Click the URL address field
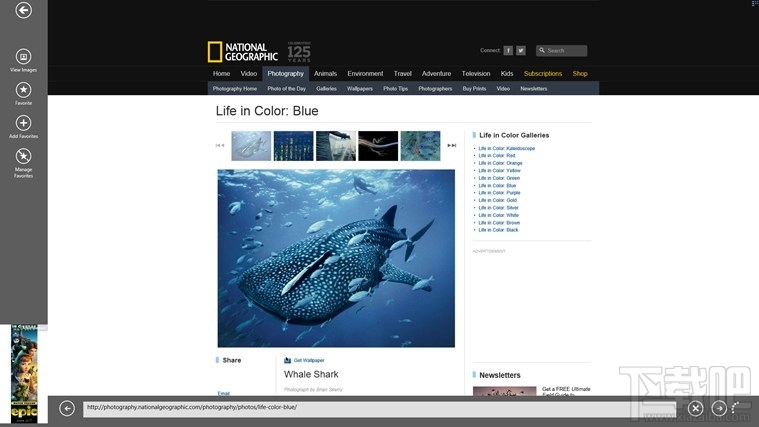The width and height of the screenshot is (759, 427). (x=379, y=409)
